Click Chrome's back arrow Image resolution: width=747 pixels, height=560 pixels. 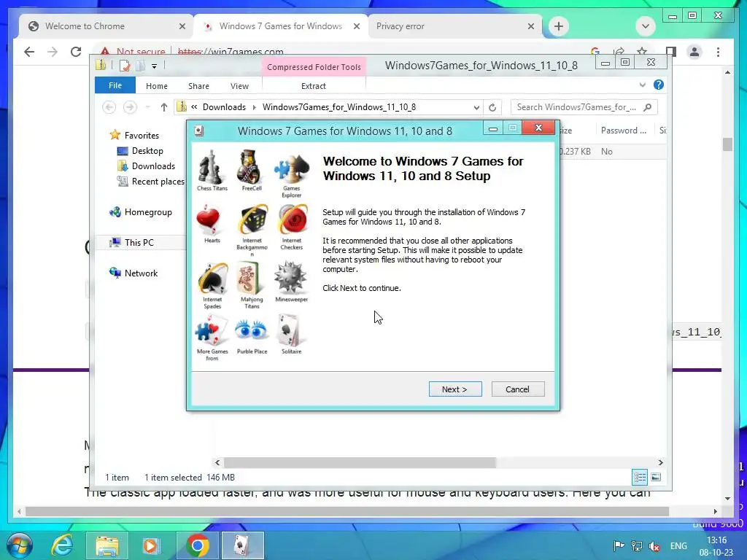click(29, 52)
